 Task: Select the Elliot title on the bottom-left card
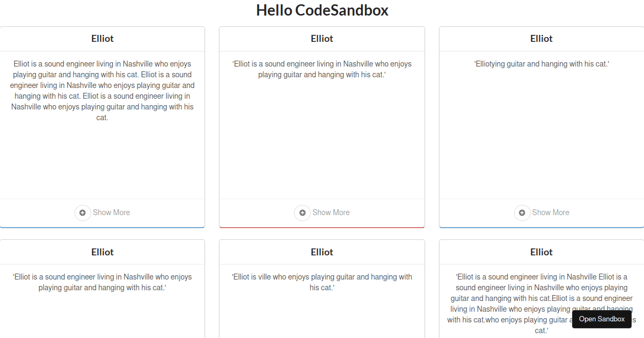coord(102,252)
